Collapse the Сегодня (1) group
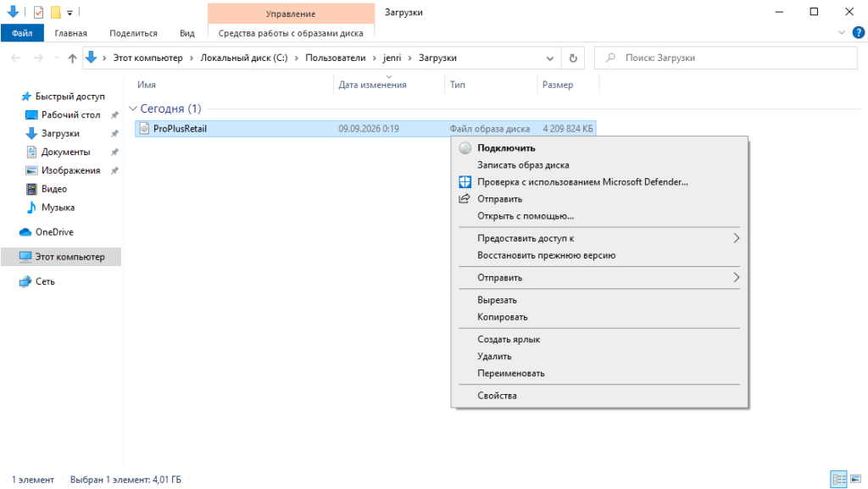Screen dimensions: 868x489 [133, 108]
